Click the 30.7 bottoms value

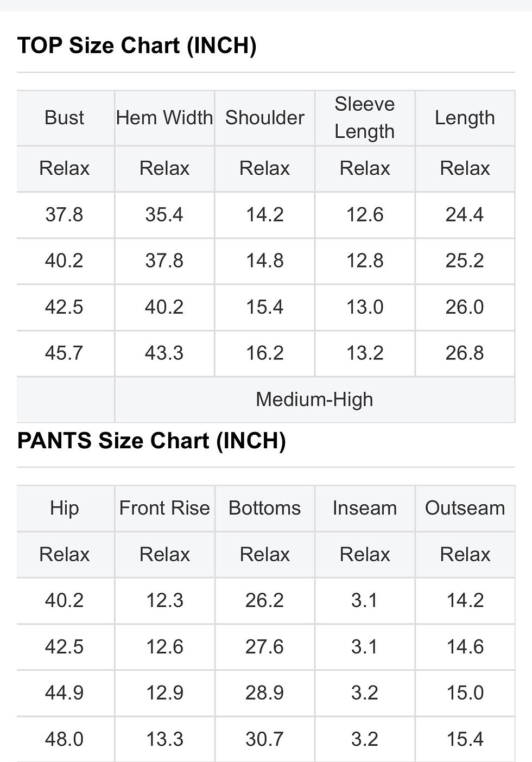click(265, 739)
